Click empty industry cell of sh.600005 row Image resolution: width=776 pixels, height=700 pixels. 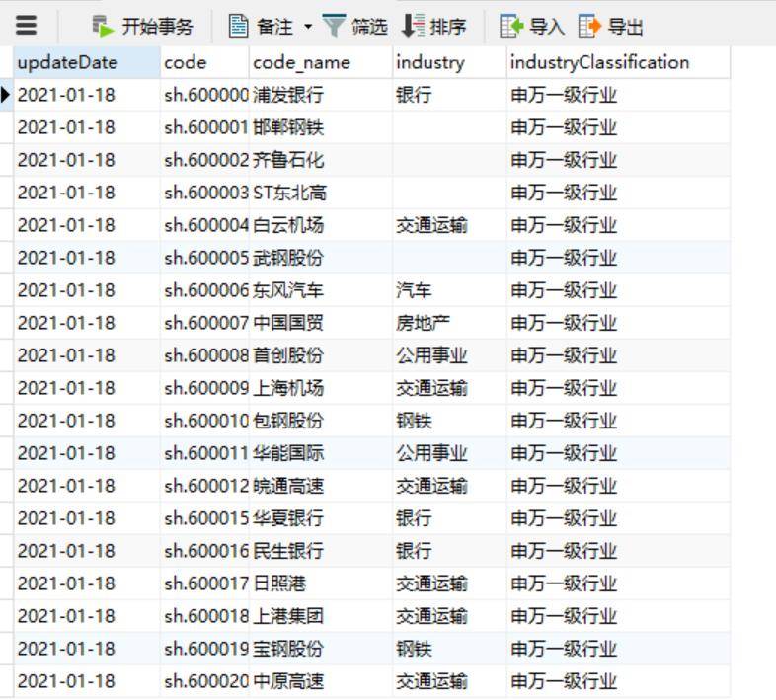(449, 258)
